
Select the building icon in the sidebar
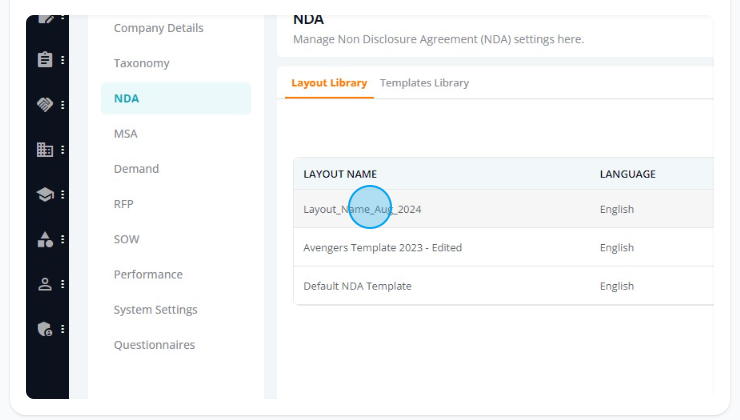point(45,150)
